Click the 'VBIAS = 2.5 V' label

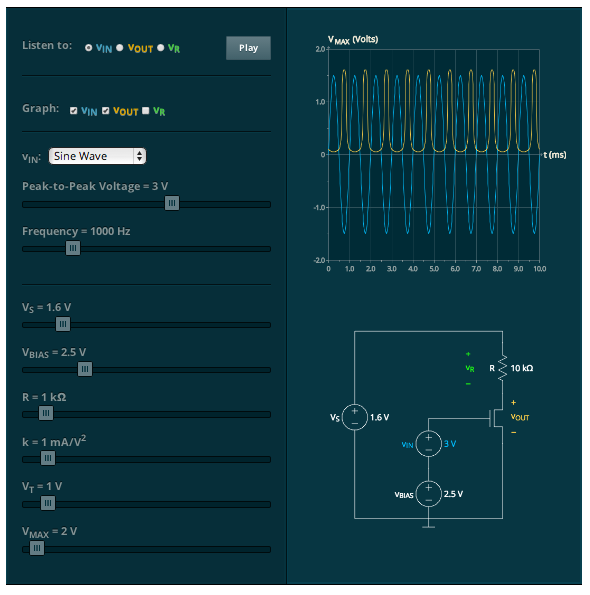coord(54,353)
